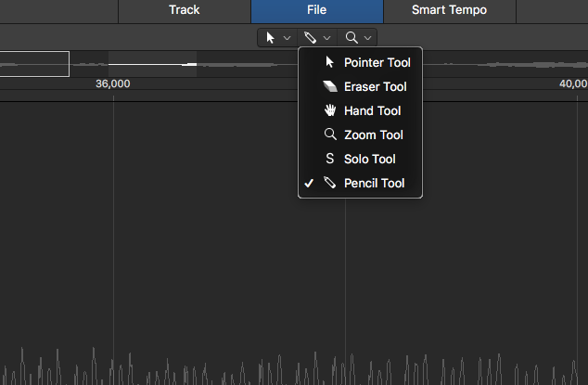Image resolution: width=588 pixels, height=385 pixels.
Task: Open the Smart Tempo tab
Action: (x=450, y=11)
